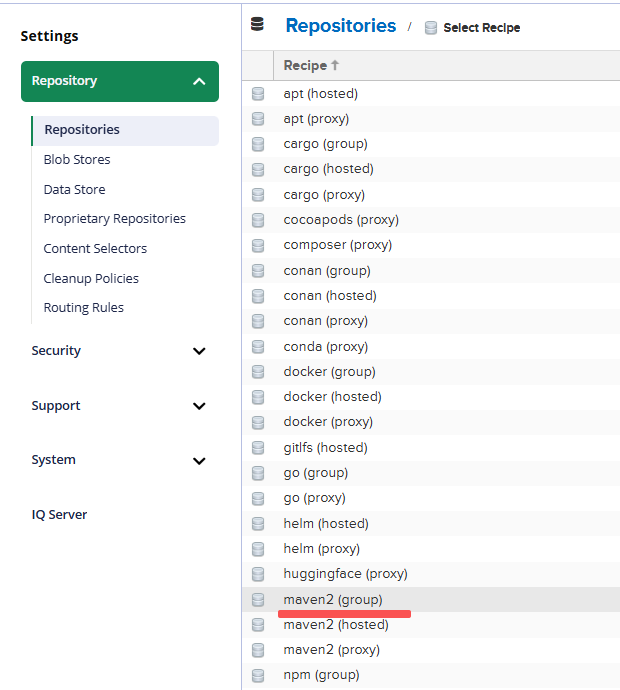Open Proprietary Repositories settings
Screen dimensions: 620x690
click(x=114, y=219)
